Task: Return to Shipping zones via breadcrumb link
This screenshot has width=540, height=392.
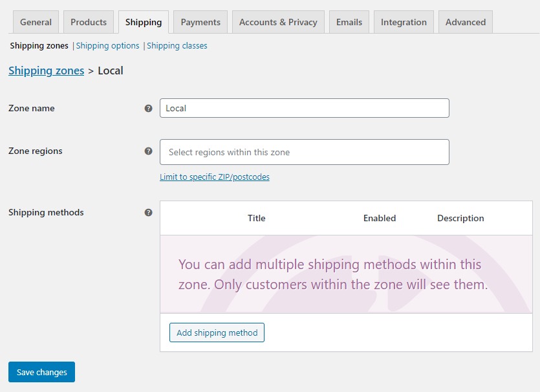Action: [46, 71]
